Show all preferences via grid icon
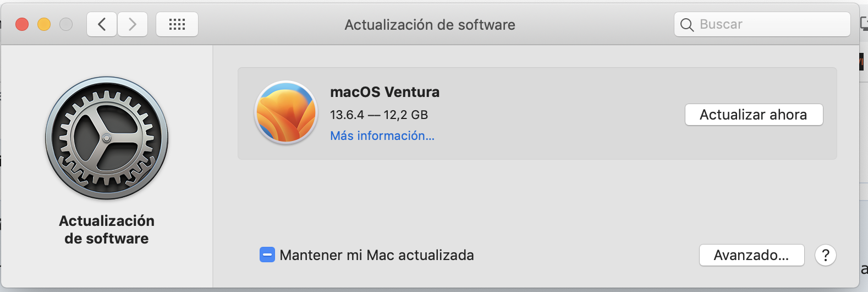This screenshot has height=292, width=868. [177, 24]
